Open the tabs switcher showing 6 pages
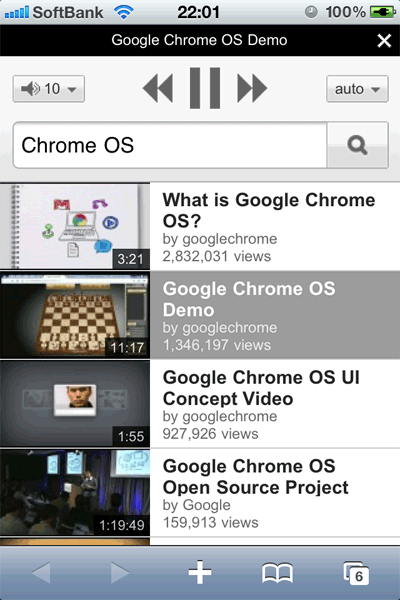400x600 pixels. click(356, 573)
